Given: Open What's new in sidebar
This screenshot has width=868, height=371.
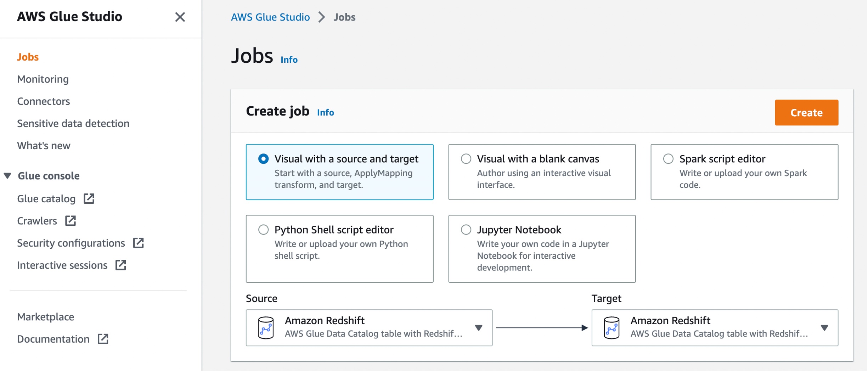Looking at the screenshot, I should [x=44, y=146].
